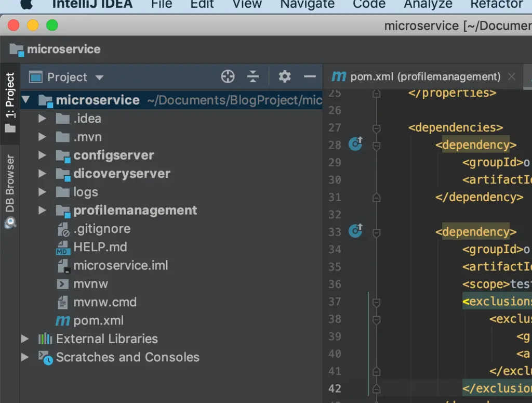Click fold end marker on line 25
The height and width of the screenshot is (403, 532).
[376, 93]
